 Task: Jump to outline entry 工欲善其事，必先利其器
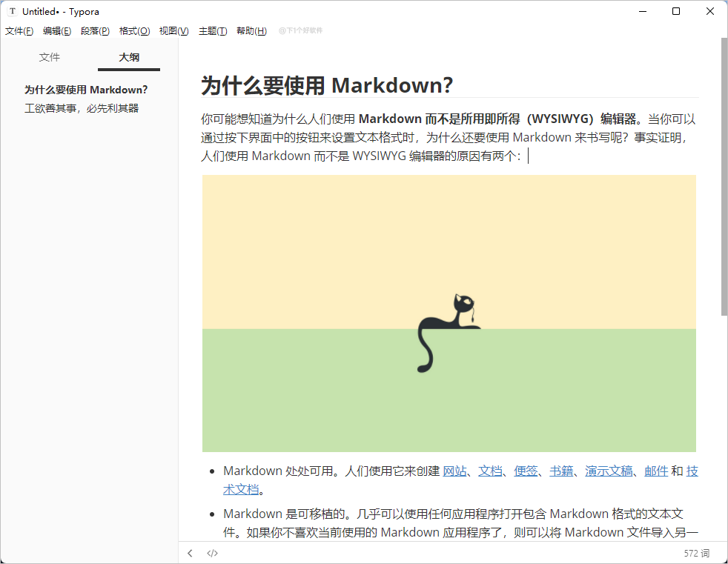coord(82,108)
